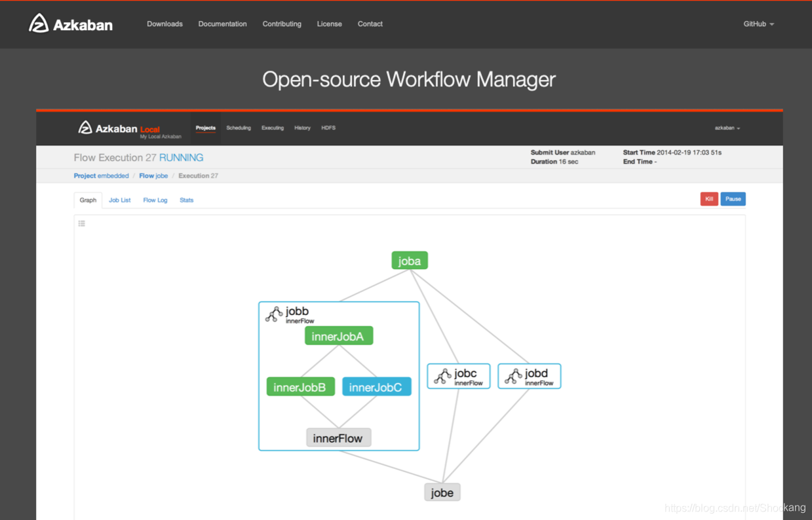The width and height of the screenshot is (812, 520).
Task: Open the Project embedded breadcrumb link
Action: point(102,176)
